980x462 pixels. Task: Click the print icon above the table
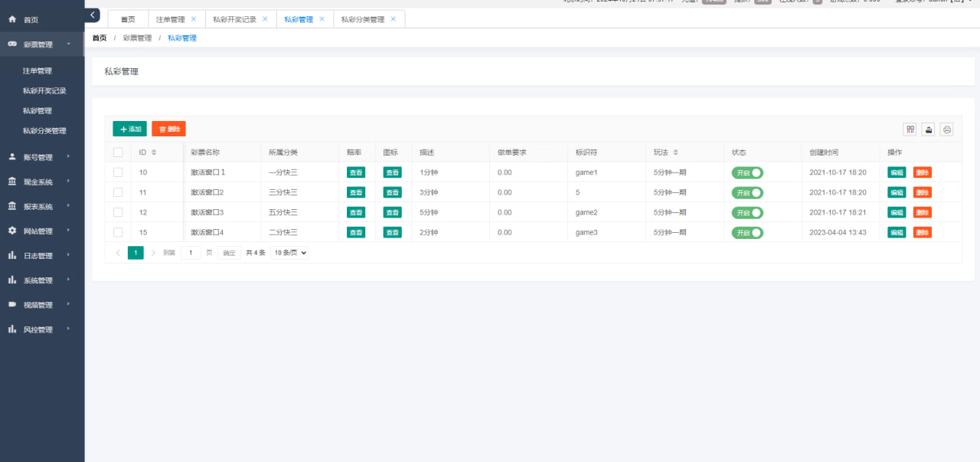coord(947,129)
